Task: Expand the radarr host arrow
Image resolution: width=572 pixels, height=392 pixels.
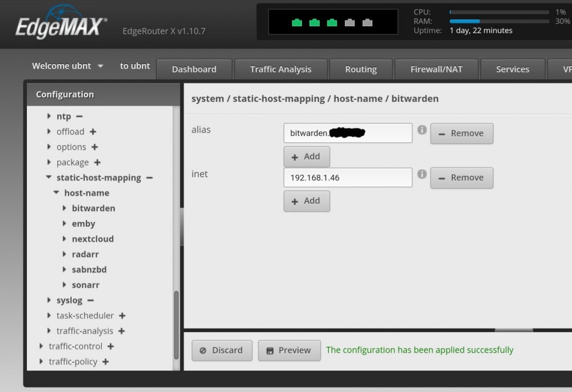Action: (x=64, y=254)
